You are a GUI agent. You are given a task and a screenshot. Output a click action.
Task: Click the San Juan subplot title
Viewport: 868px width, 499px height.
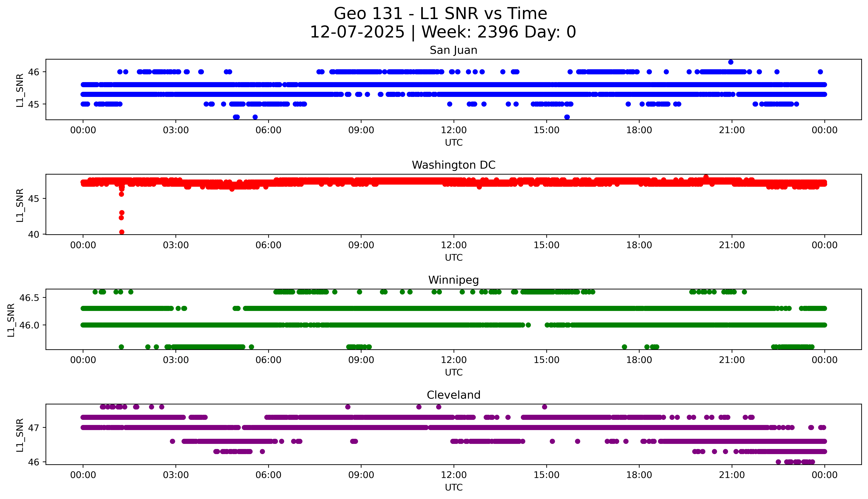pyautogui.click(x=453, y=50)
